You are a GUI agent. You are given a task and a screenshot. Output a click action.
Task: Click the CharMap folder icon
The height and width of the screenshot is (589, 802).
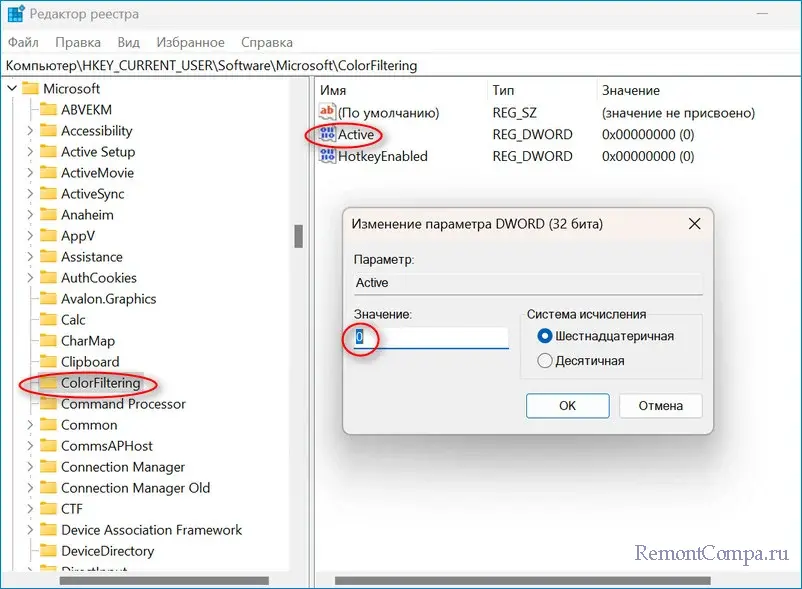tap(47, 341)
